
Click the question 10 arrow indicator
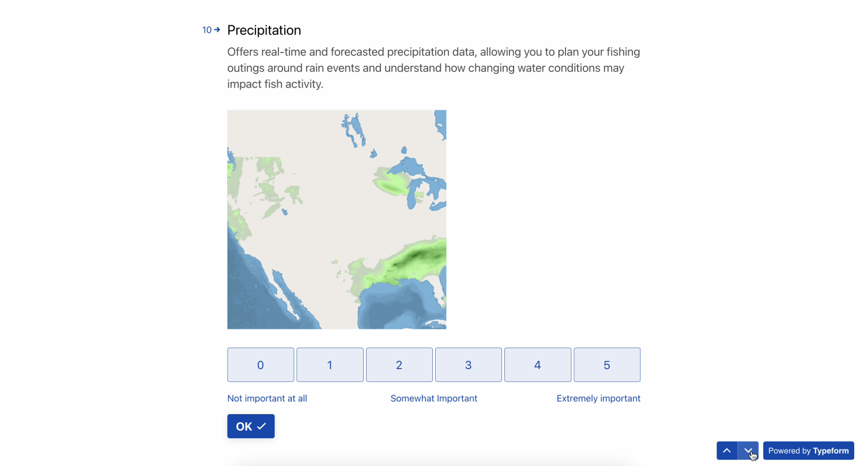pyautogui.click(x=217, y=29)
